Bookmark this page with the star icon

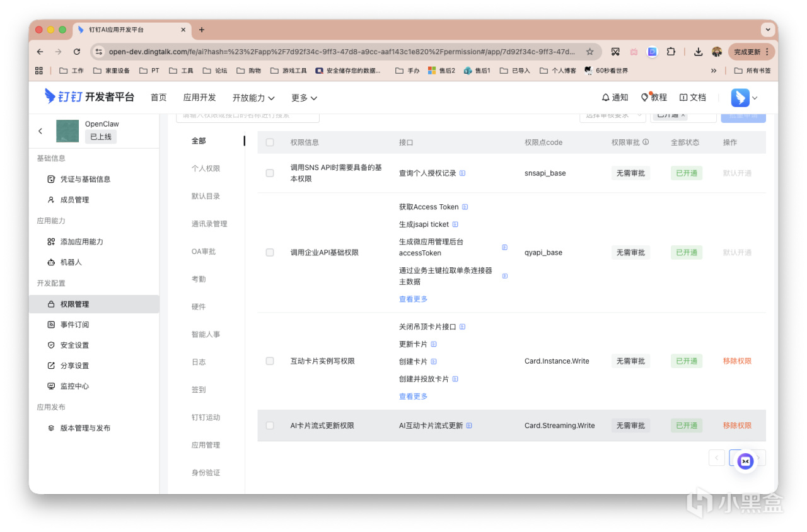coord(590,52)
